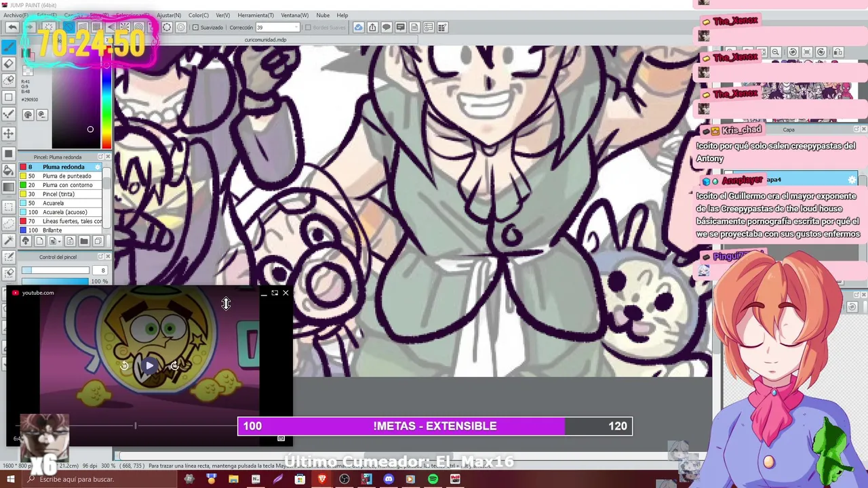Click the brush size value field
This screenshot has height=488, width=868.
pos(100,270)
